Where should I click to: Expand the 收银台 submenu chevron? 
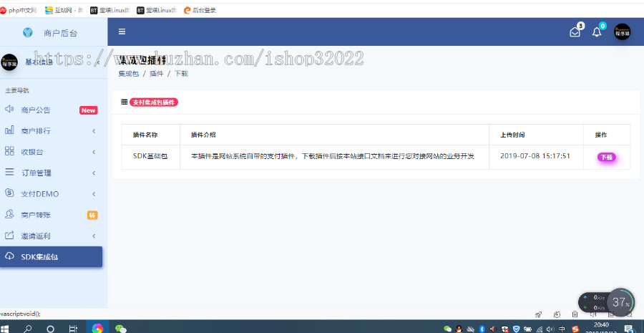click(x=94, y=152)
